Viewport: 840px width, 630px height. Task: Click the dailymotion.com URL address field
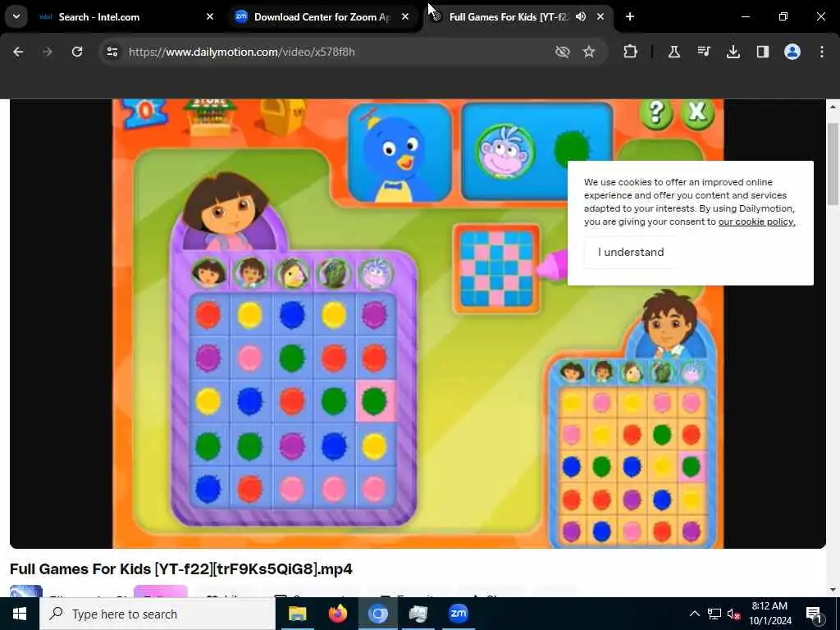[242, 52]
